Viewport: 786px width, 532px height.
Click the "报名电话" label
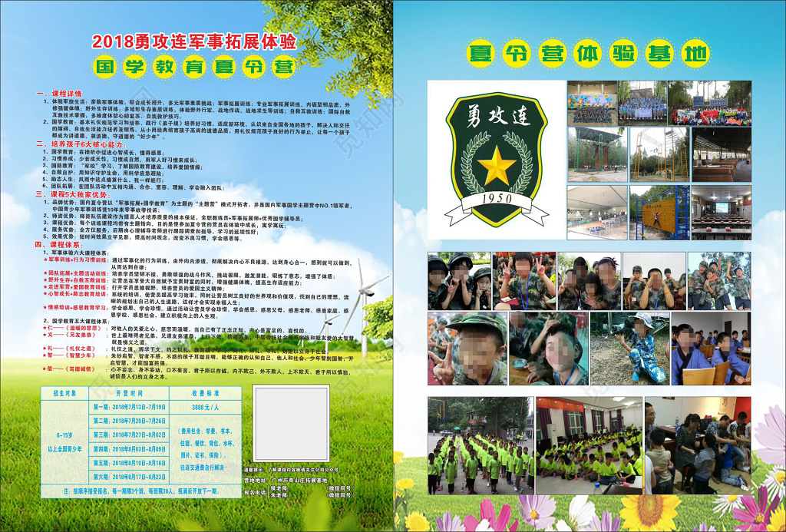[255, 492]
